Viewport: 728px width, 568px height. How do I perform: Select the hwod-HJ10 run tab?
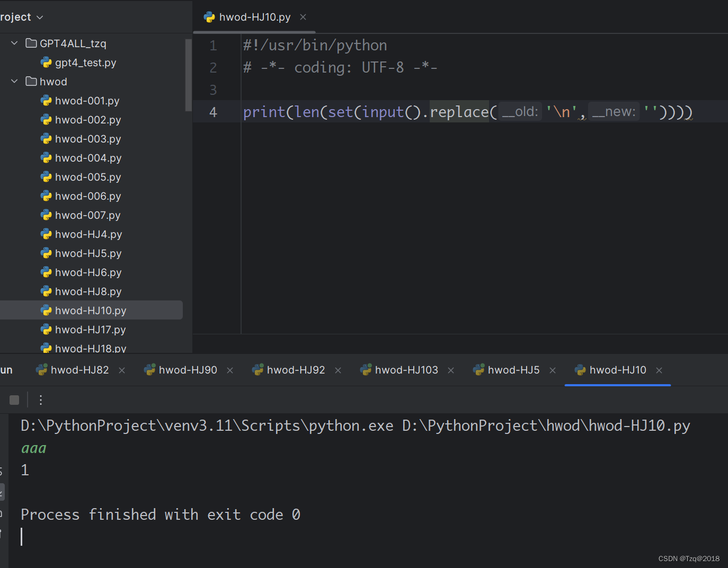tap(618, 370)
